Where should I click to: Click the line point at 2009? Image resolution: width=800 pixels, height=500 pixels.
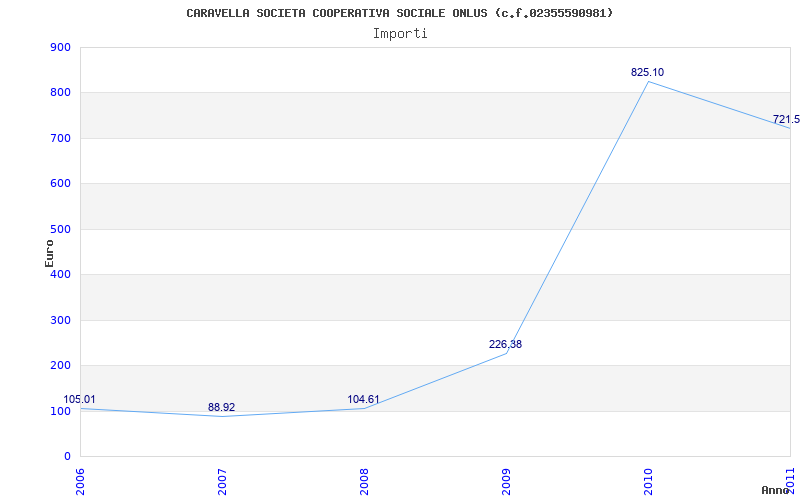[x=506, y=353]
